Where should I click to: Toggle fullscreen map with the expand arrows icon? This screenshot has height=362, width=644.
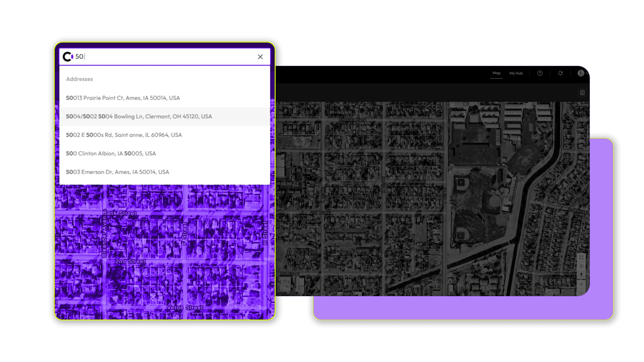point(581,257)
